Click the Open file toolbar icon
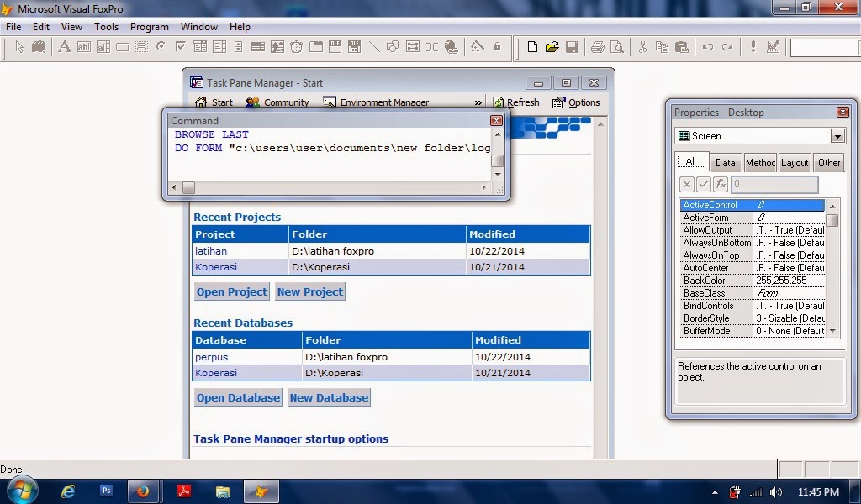The image size is (861, 504). pyautogui.click(x=552, y=47)
